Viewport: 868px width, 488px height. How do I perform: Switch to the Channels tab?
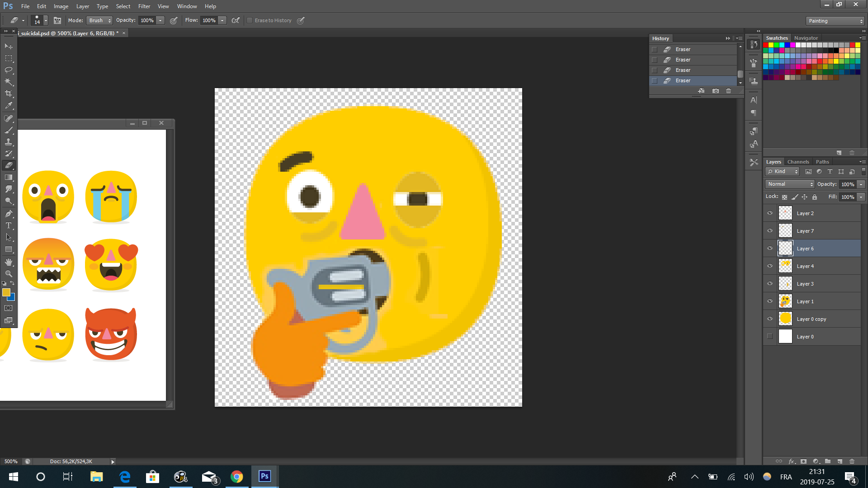pyautogui.click(x=798, y=162)
